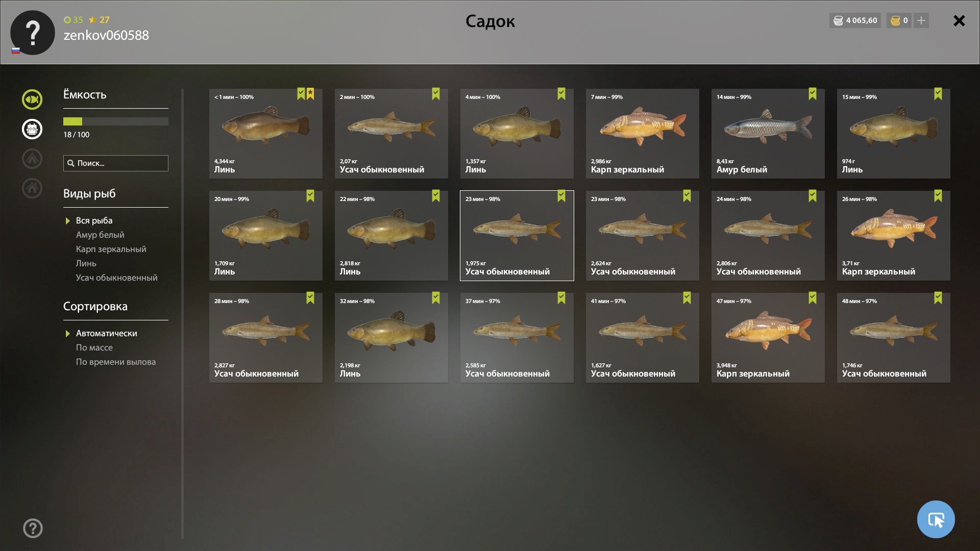The image size is (980, 551).
Task: Click the Поиск search field
Action: point(116,163)
